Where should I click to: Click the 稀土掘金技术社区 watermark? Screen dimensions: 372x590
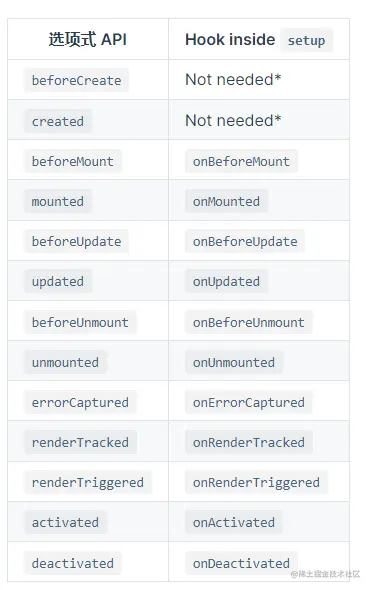[325, 574]
